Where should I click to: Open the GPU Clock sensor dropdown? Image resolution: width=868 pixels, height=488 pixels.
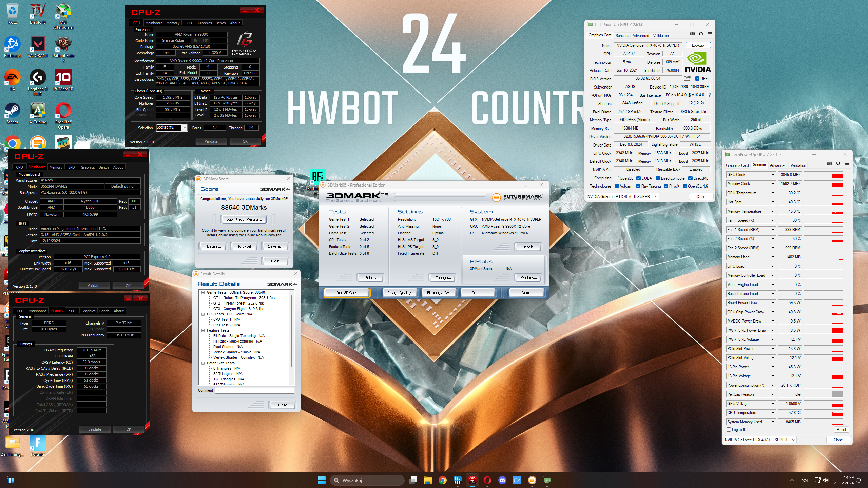tap(773, 175)
